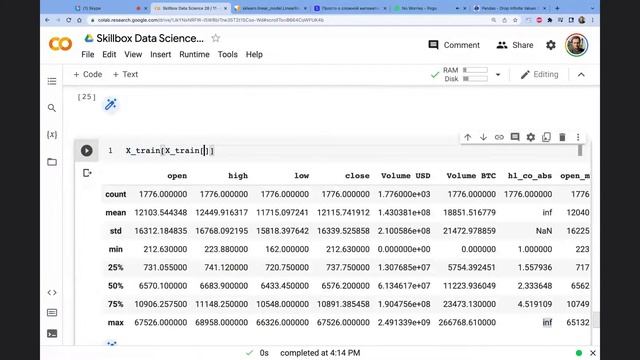Add a comment to the cell
The height and width of the screenshot is (360, 640).
coord(515,137)
